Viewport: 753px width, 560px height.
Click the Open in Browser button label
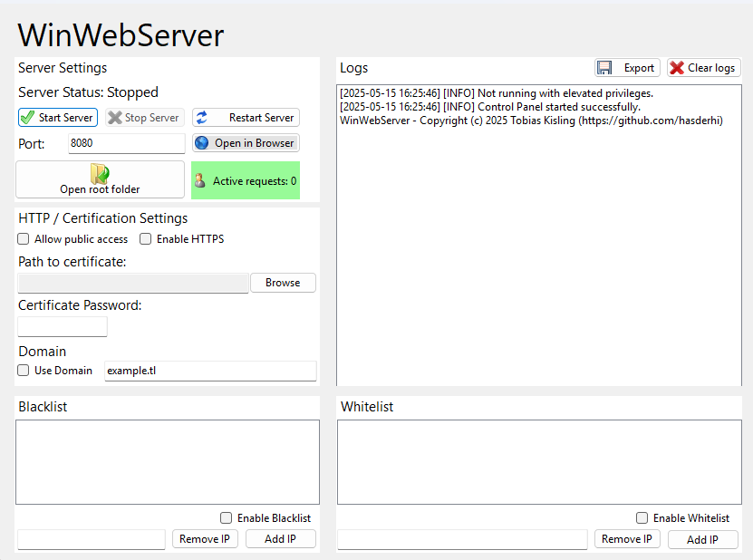coord(254,143)
